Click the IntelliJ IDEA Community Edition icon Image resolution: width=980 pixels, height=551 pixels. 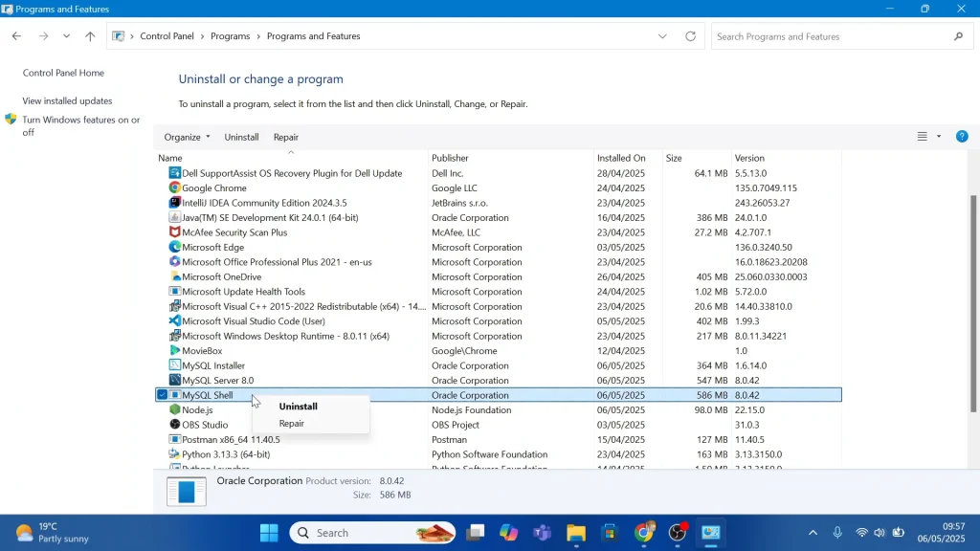174,203
